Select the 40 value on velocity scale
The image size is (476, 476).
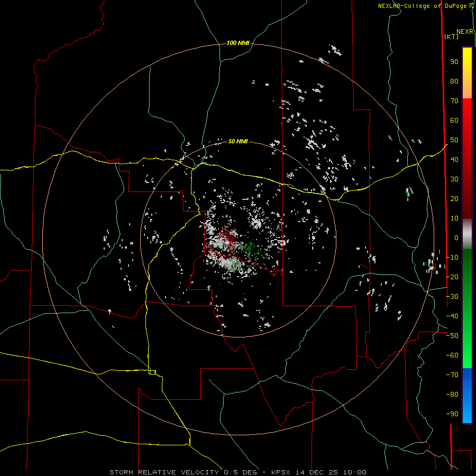pos(454,159)
